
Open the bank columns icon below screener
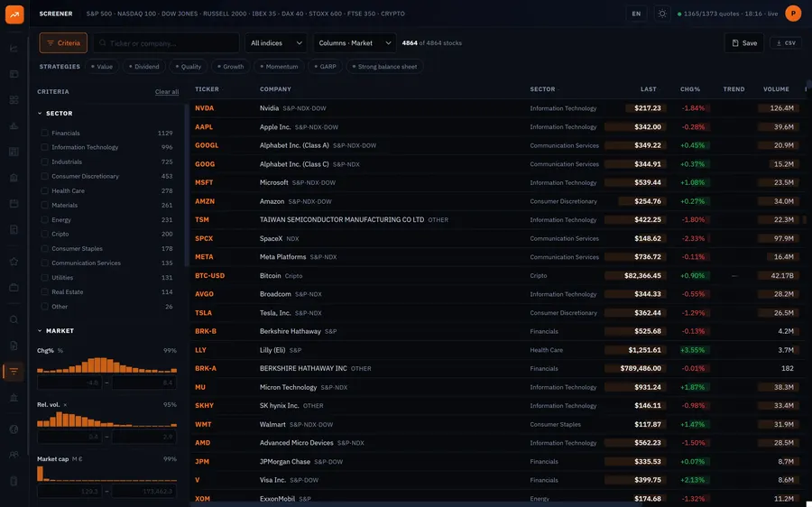pyautogui.click(x=14, y=397)
